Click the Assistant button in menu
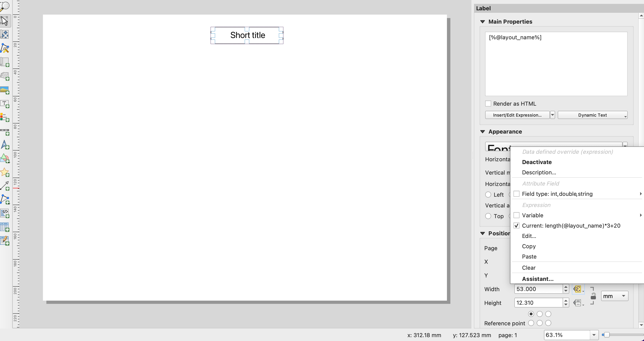Viewport: 644px width, 341px height. click(538, 279)
